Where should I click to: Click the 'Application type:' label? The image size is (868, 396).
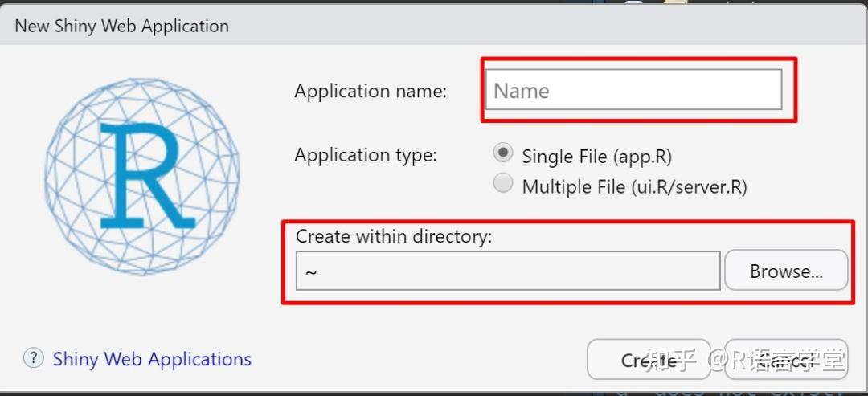(366, 154)
